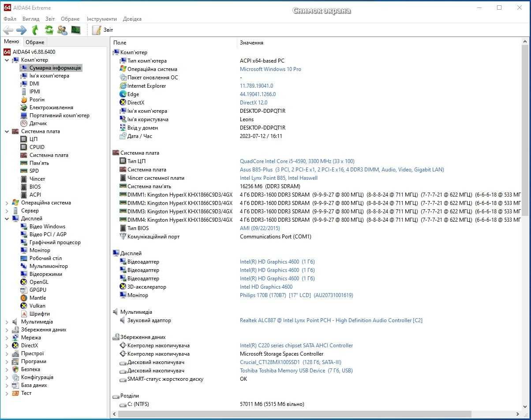This screenshot has width=531, height=420.
Task: Click the Vulkan icon in tree
Action: [x=24, y=306]
